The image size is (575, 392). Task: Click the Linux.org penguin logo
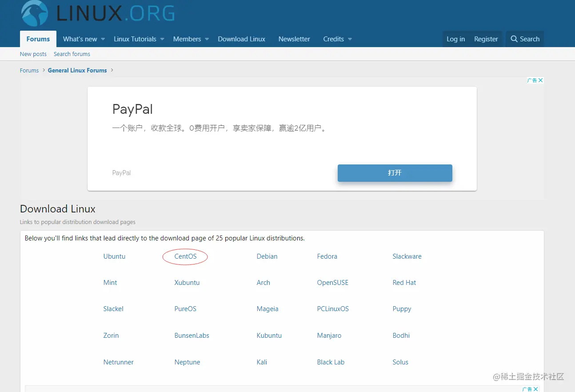point(35,13)
